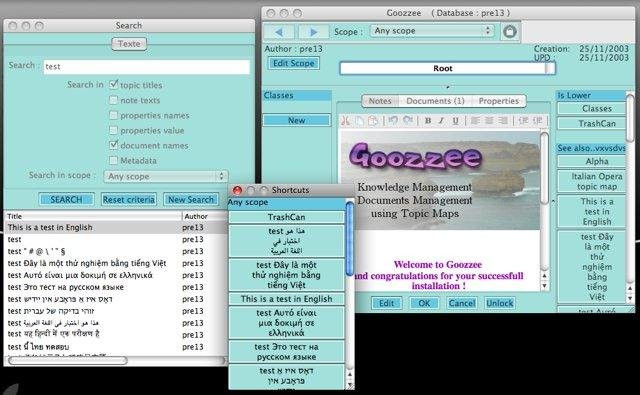Click the Redo arrow icon in editor toolbar
Screen dimensions: 640x395
coord(408,120)
